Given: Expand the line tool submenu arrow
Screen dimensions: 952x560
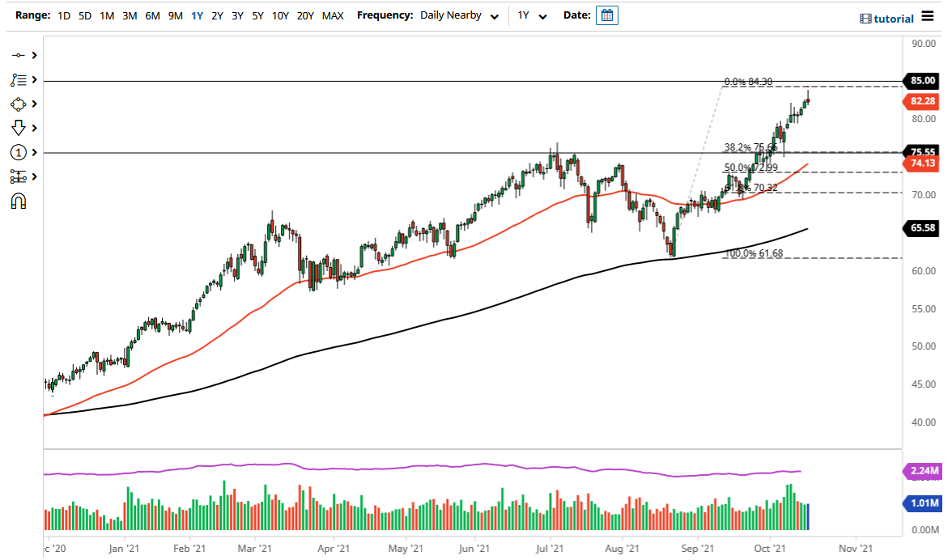Looking at the screenshot, I should tap(35, 55).
